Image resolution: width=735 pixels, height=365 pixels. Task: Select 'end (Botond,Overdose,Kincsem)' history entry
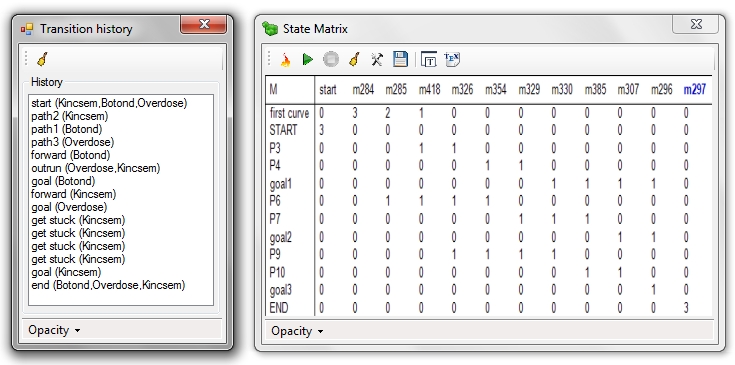pos(108,285)
